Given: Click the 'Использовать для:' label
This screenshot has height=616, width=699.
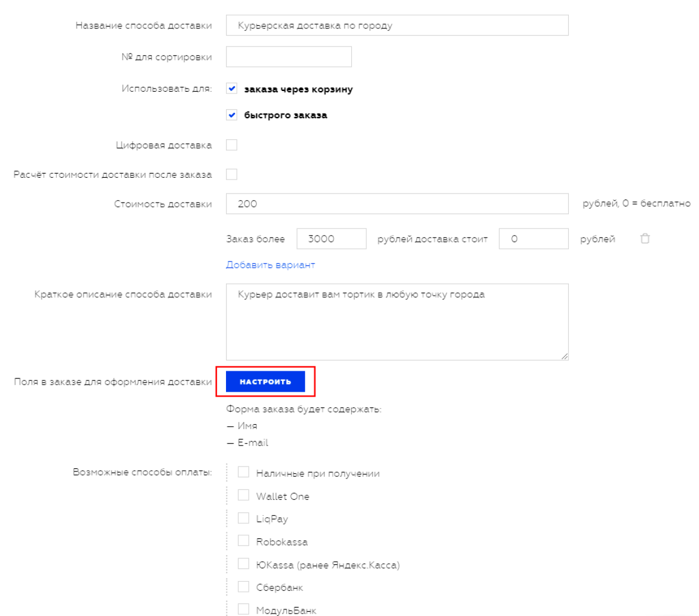Looking at the screenshot, I should 167,89.
